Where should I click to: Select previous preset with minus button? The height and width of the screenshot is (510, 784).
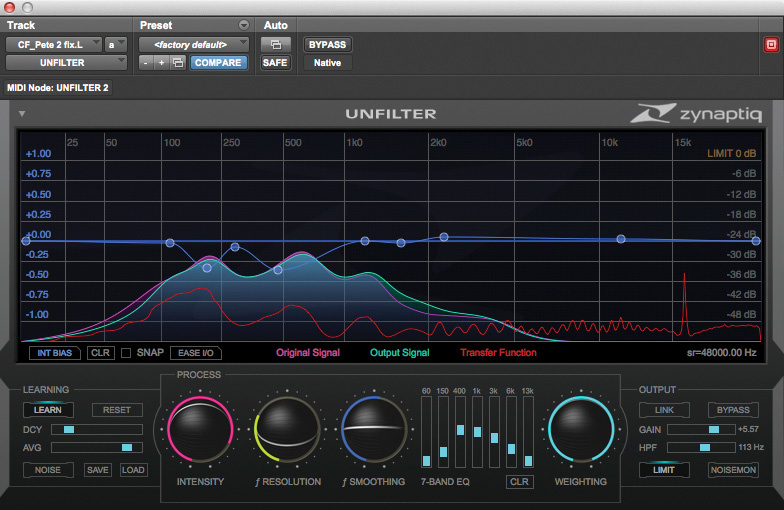point(146,63)
